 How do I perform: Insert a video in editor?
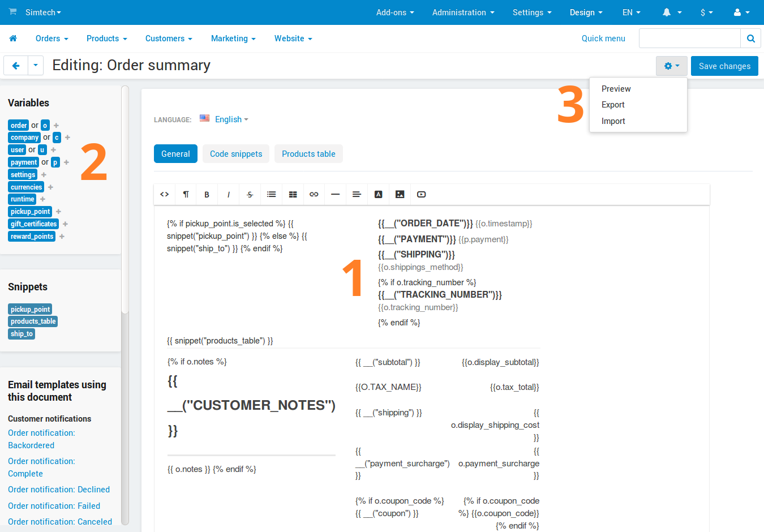[422, 194]
